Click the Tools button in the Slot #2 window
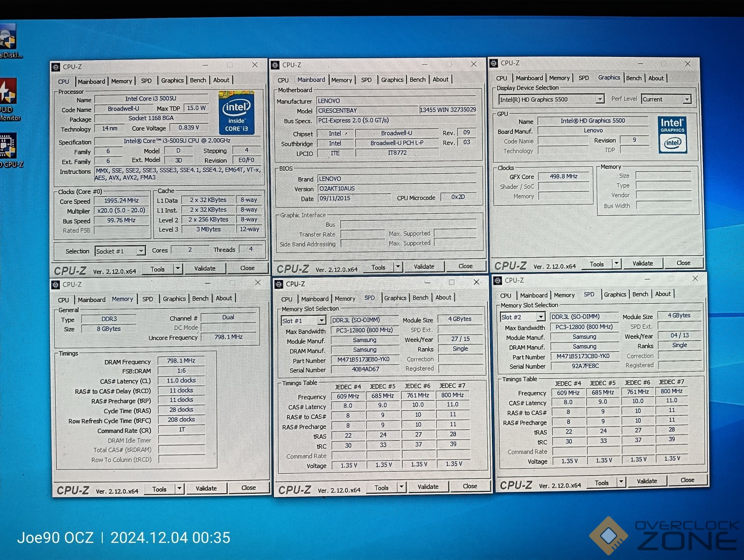Image resolution: width=744 pixels, height=560 pixels. click(x=602, y=483)
